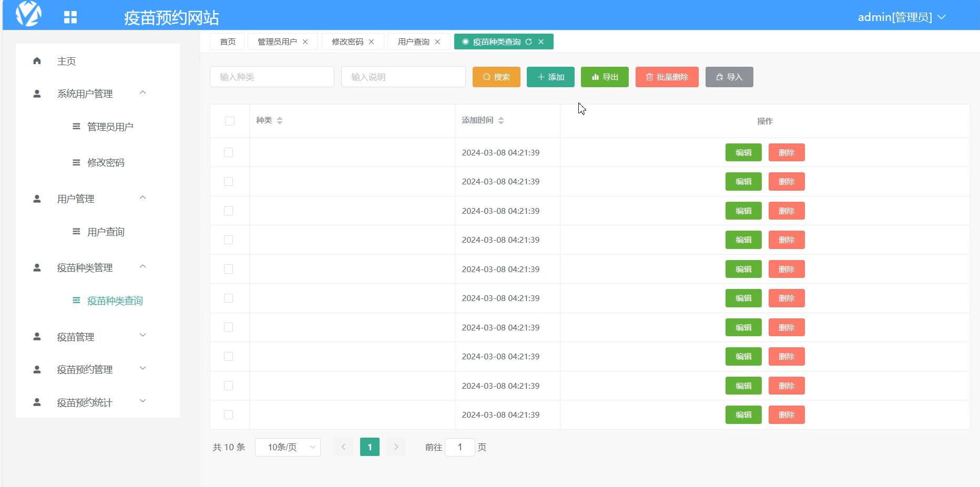This screenshot has height=487, width=980.
Task: Close the 修改密码 tab
Action: coord(371,42)
